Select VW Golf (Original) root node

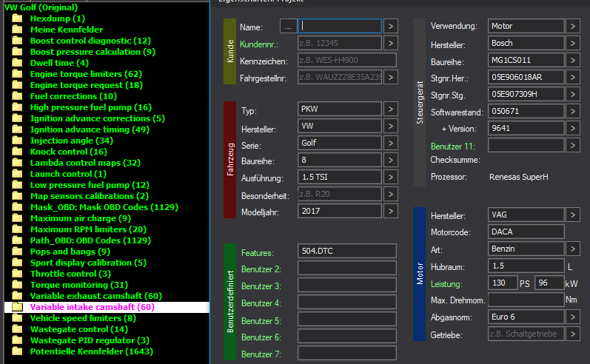tap(41, 7)
